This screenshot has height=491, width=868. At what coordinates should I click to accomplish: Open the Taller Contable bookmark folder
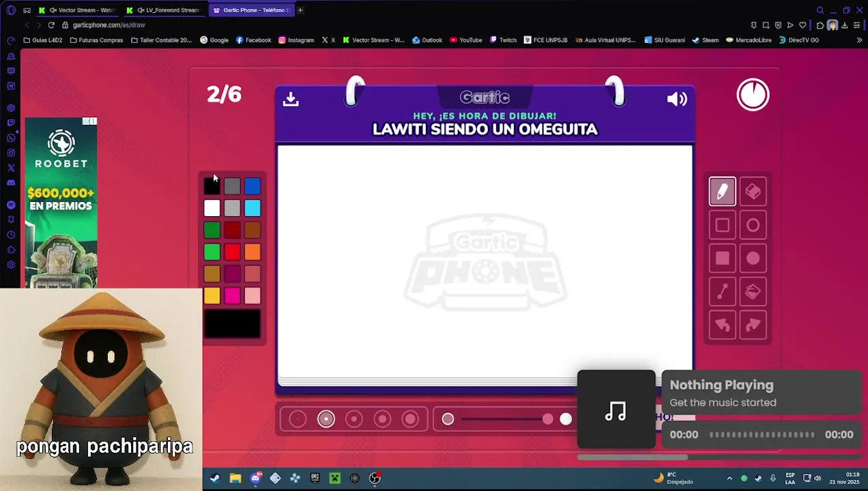[x=161, y=40]
